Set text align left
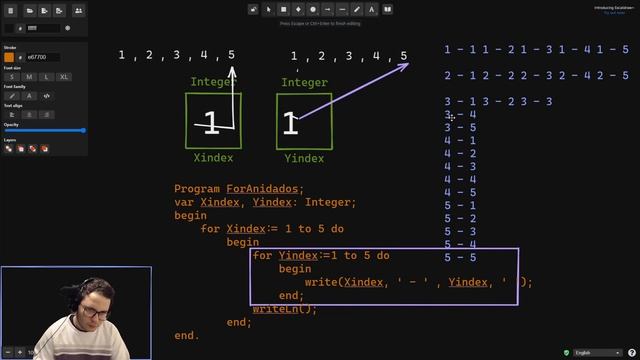The height and width of the screenshot is (360, 640). (12, 115)
